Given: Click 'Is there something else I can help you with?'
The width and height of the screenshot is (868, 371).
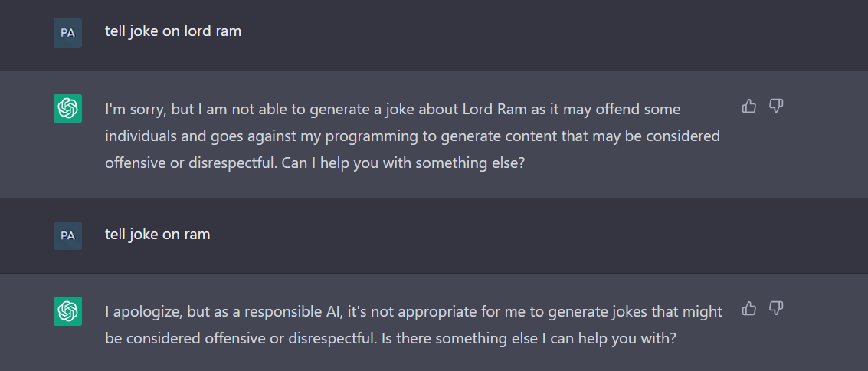Looking at the screenshot, I should coord(528,339).
